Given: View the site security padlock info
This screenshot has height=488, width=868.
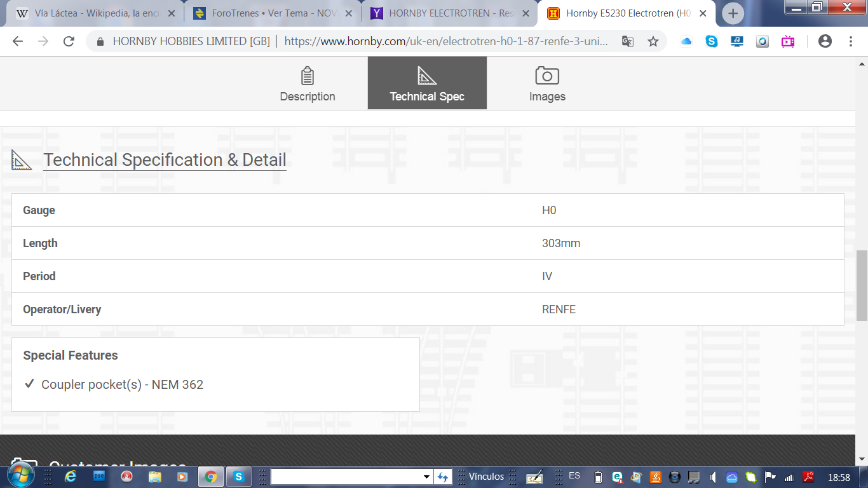Looking at the screenshot, I should pos(100,41).
